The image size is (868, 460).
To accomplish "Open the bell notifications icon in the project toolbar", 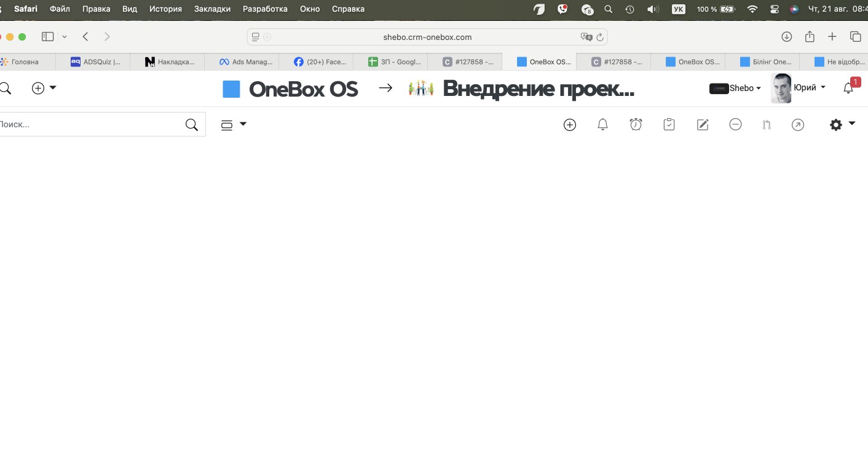I will click(603, 125).
